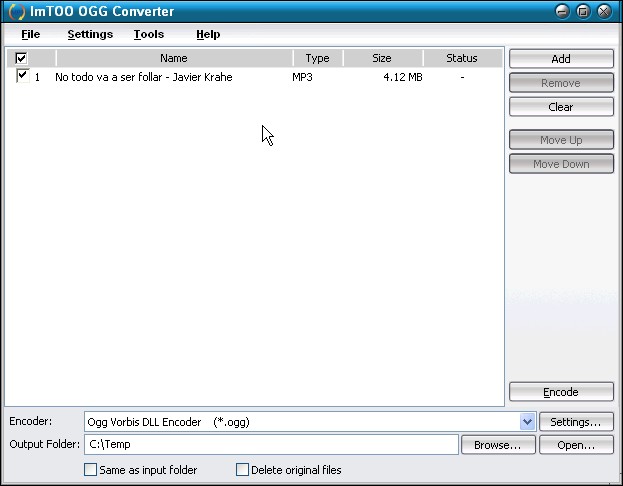Enable 'Same as input folder' checkbox
623x486 pixels.
90,470
